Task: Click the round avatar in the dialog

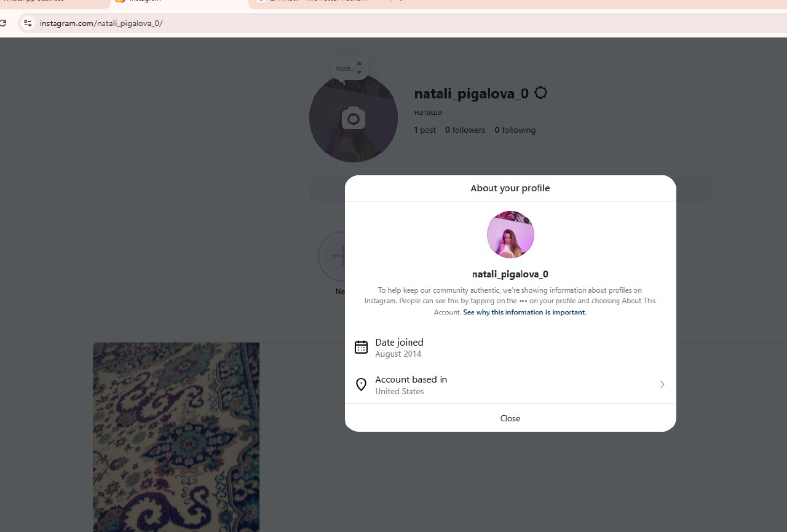Action: click(510, 234)
